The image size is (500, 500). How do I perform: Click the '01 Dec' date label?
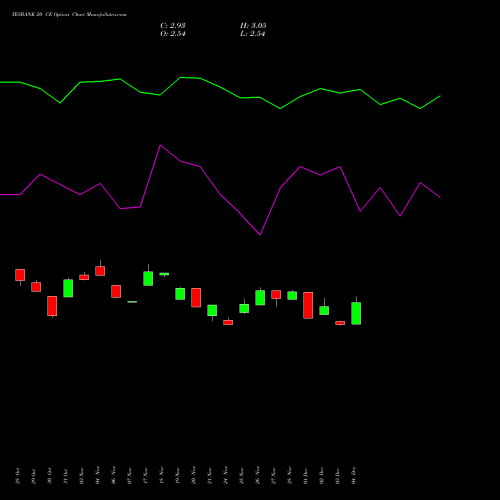click(x=305, y=476)
